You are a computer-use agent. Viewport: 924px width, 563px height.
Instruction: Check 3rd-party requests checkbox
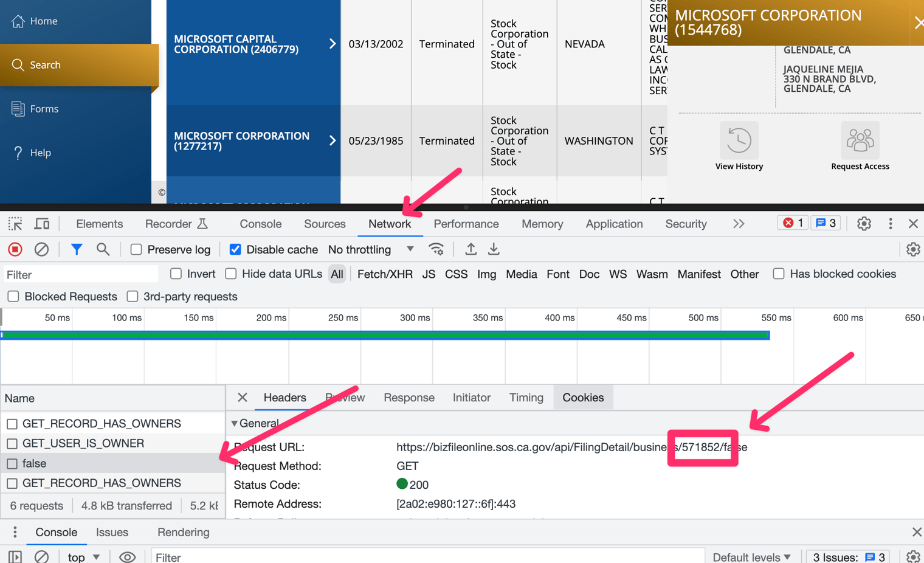133,296
